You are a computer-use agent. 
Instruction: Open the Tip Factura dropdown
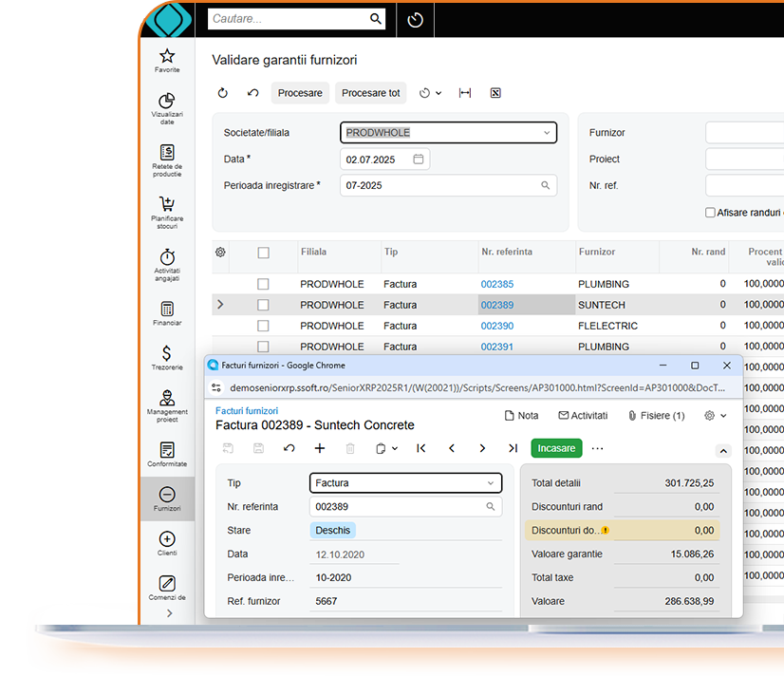tap(405, 483)
